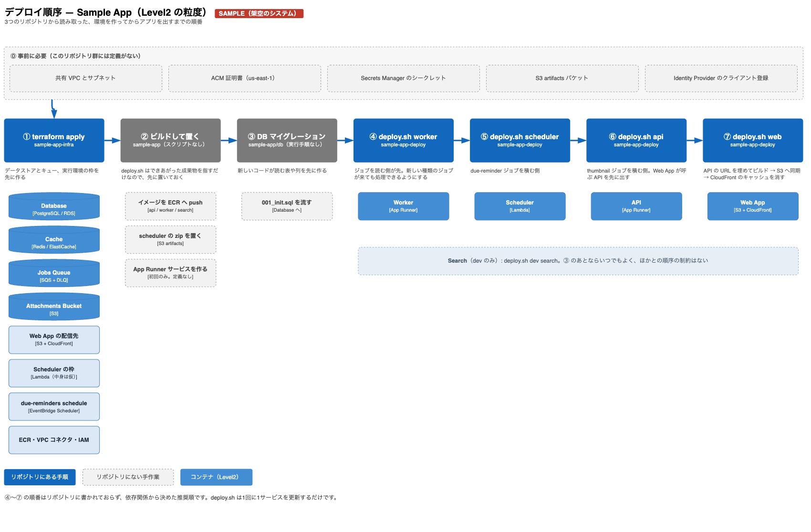Select the scheduler の zip を置く box
Image resolution: width=811 pixels, height=532 pixels.
click(x=171, y=240)
